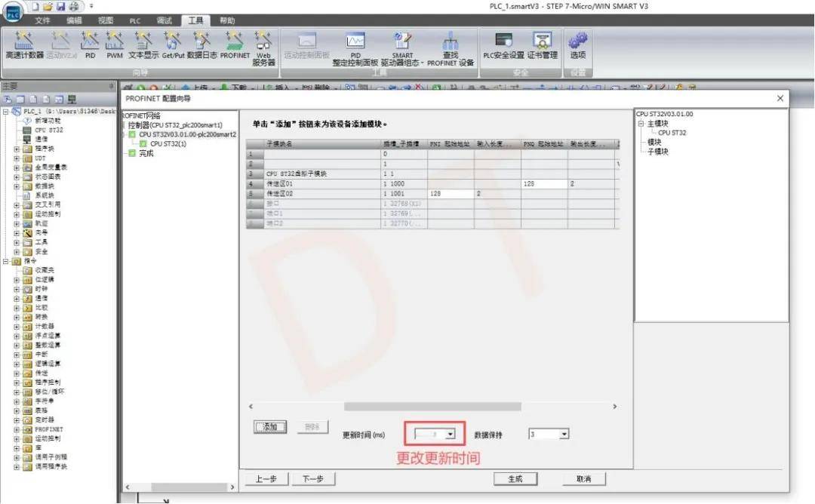Select 控制器(CPU ST32_plc200smart1) wizard tree node

(175, 125)
